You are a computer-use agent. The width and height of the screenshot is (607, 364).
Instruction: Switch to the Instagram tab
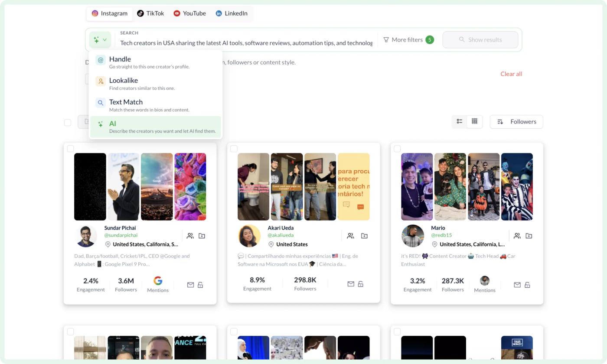[x=110, y=13]
